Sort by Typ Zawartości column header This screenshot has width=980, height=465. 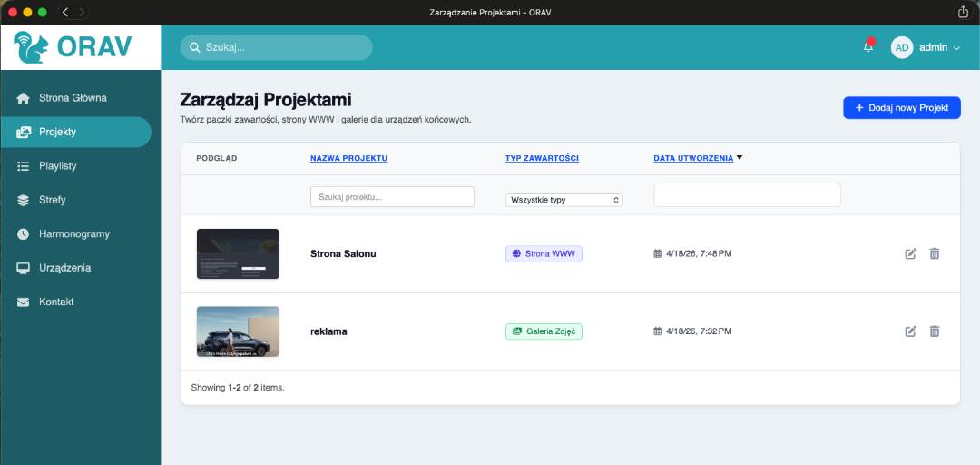(542, 158)
